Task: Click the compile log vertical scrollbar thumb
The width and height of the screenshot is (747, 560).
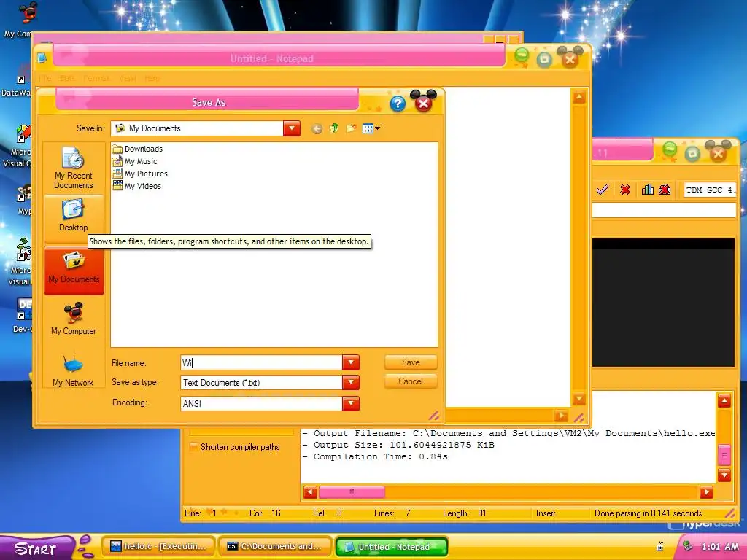Action: (x=724, y=455)
